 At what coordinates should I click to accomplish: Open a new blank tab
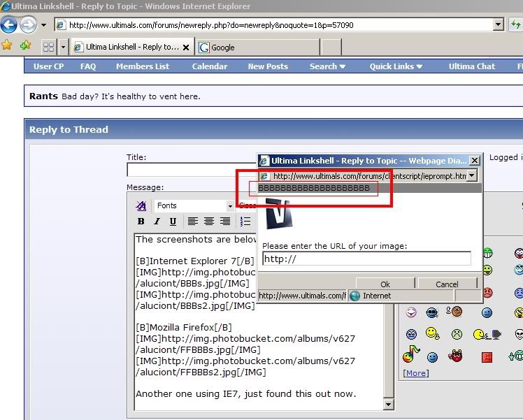331,47
